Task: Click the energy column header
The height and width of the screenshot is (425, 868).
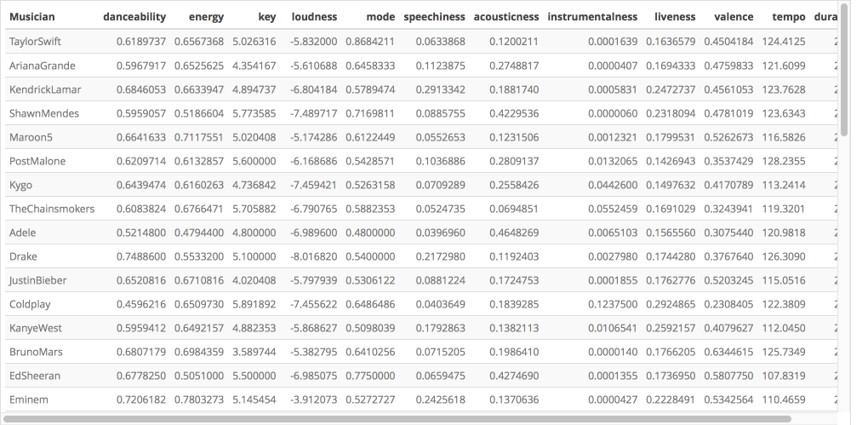Action: coord(207,17)
